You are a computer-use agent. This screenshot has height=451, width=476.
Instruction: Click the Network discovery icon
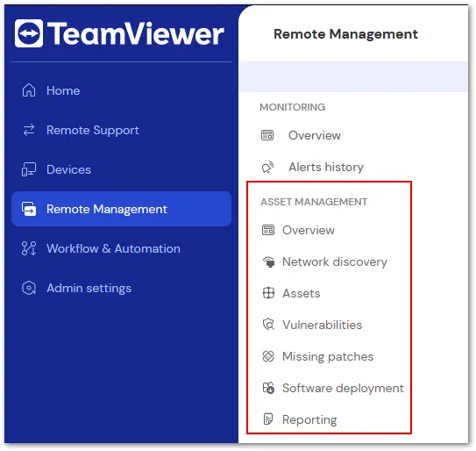pyautogui.click(x=268, y=262)
